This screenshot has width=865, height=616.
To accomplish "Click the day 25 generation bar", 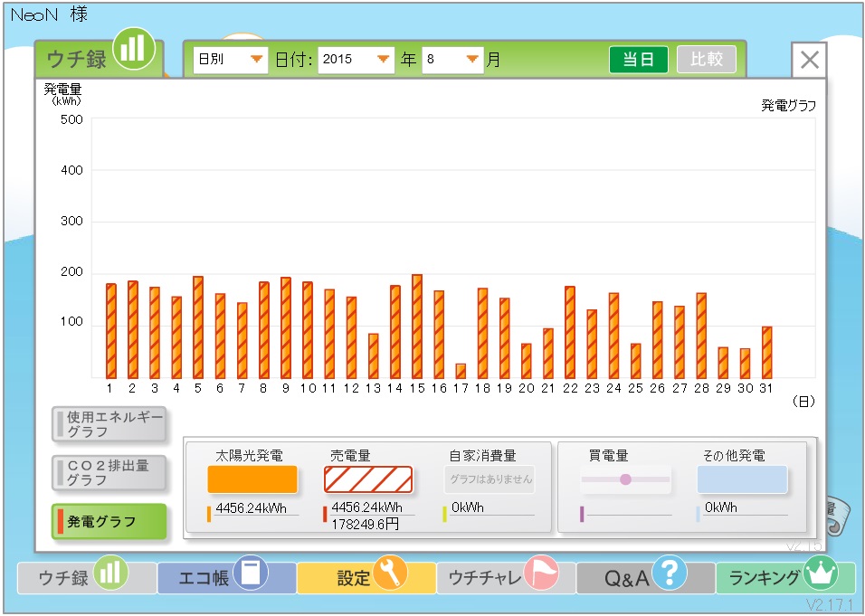I will tap(635, 361).
